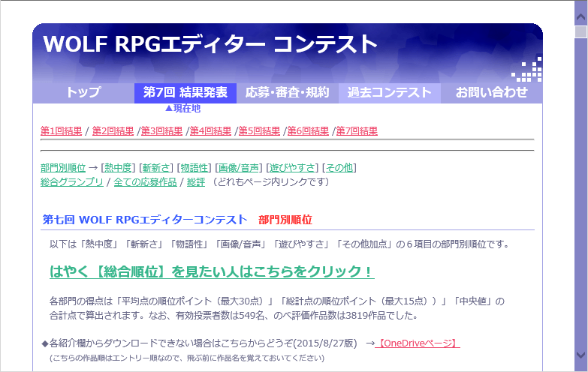Open the トップ navigation tab
This screenshot has height=372, width=588.
(83, 92)
